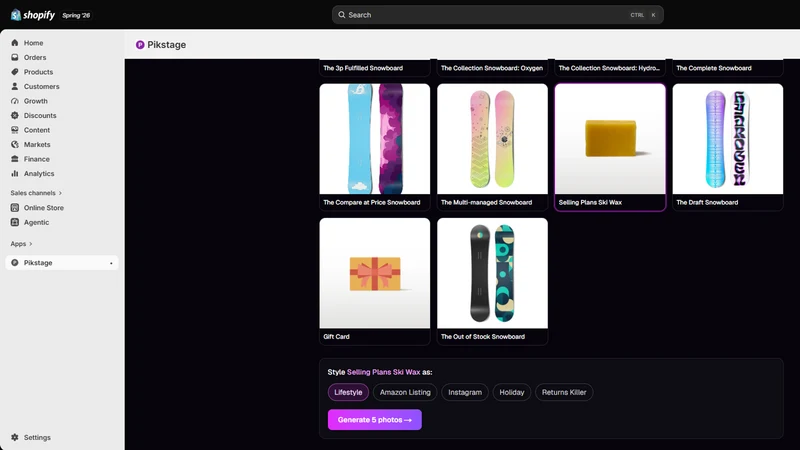Expand the Sales channels section
The width and height of the screenshot is (800, 450).
[36, 193]
